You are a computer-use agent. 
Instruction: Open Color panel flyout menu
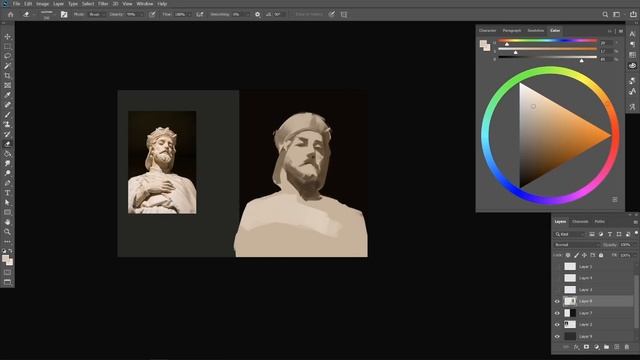621,31
